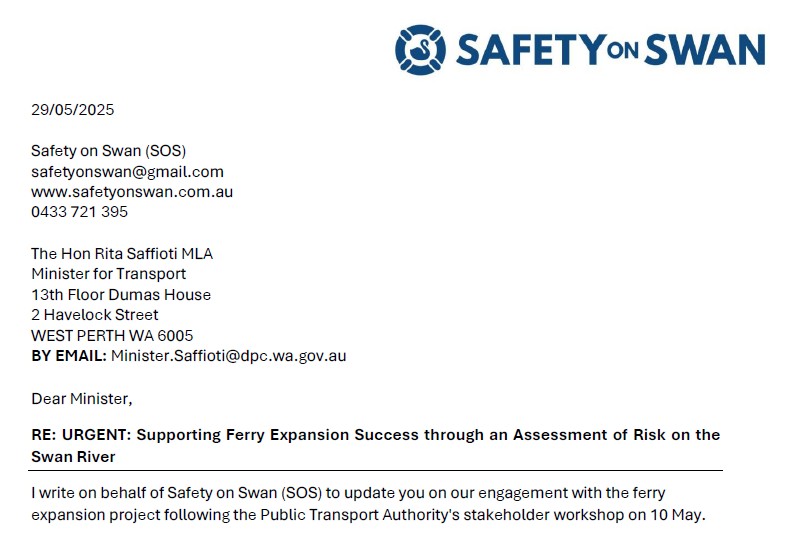Open the safetyonswan@gmail.com email address
This screenshot has height=535, width=795.
click(x=127, y=171)
